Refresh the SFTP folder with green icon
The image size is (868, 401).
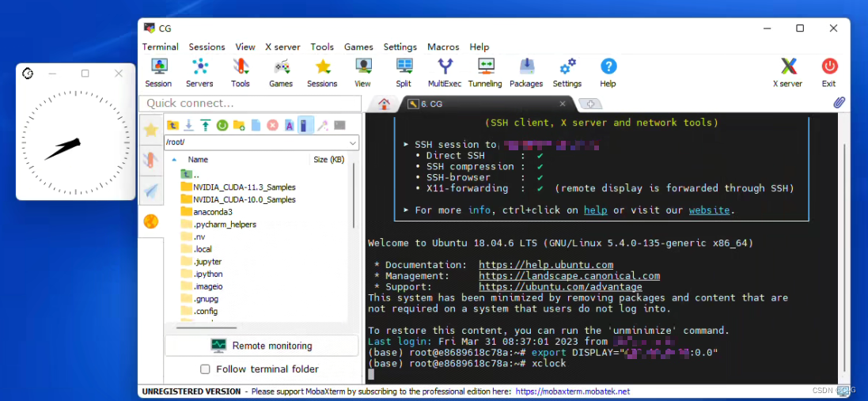[222, 125]
